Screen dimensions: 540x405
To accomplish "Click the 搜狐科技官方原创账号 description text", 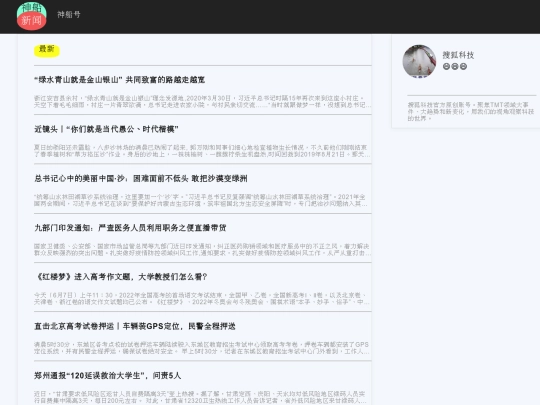I will click(471, 111).
